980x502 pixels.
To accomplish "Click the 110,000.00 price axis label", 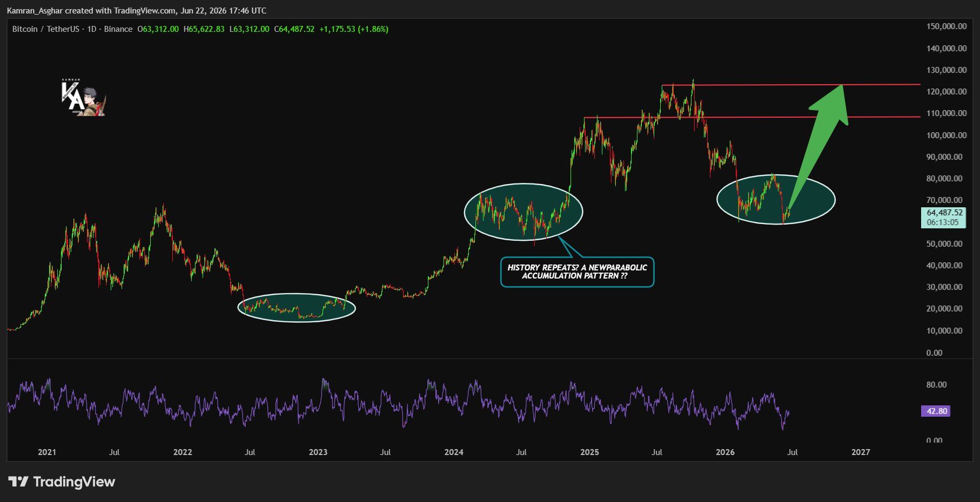I will (947, 113).
